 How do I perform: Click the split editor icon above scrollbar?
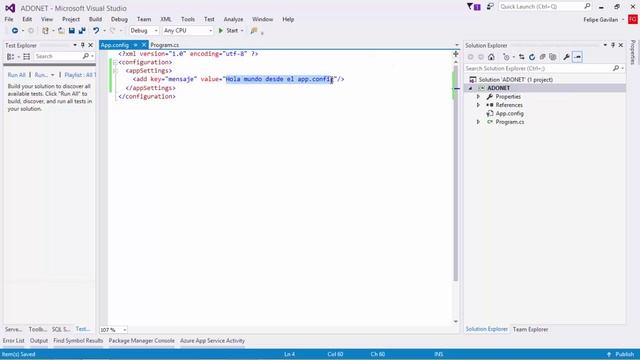456,54
